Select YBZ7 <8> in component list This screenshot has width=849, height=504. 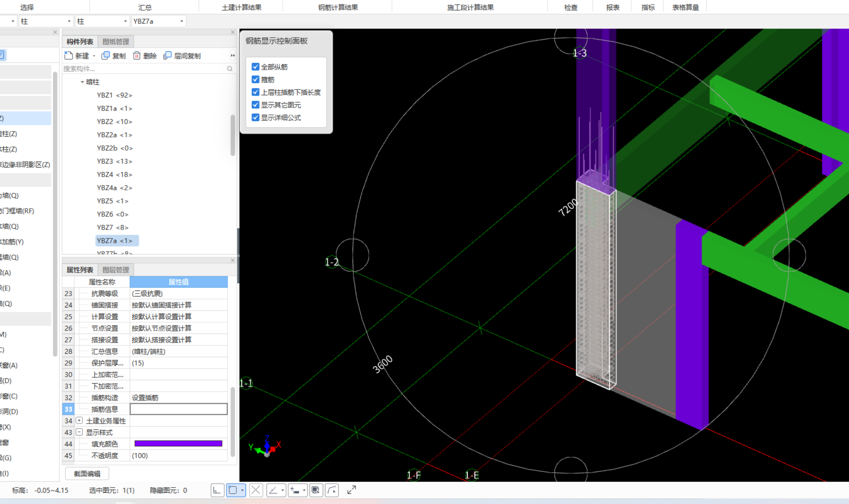113,227
